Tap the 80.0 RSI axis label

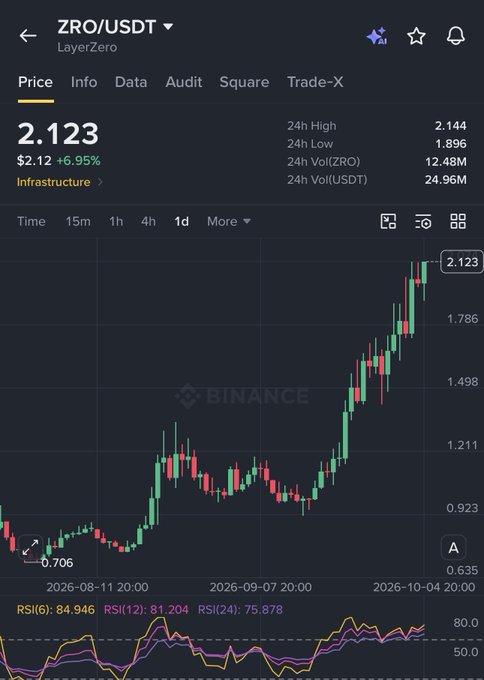click(x=466, y=623)
